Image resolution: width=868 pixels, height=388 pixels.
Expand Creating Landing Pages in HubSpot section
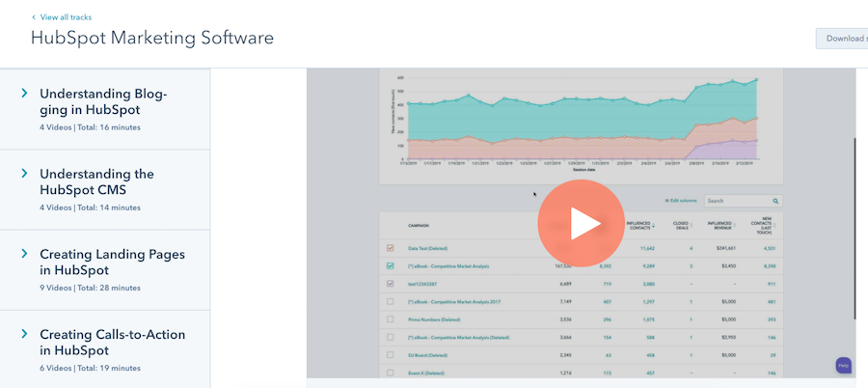tap(24, 254)
